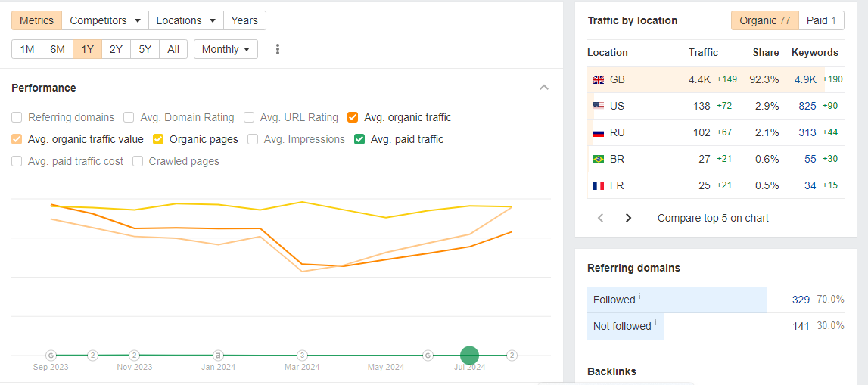
Task: Open the three-dot more options menu
Action: [278, 49]
